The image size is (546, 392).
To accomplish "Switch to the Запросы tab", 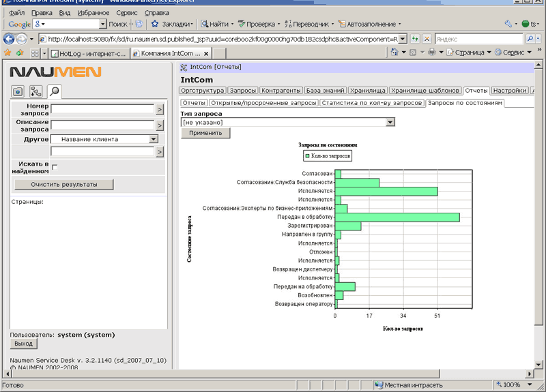I will coord(243,91).
